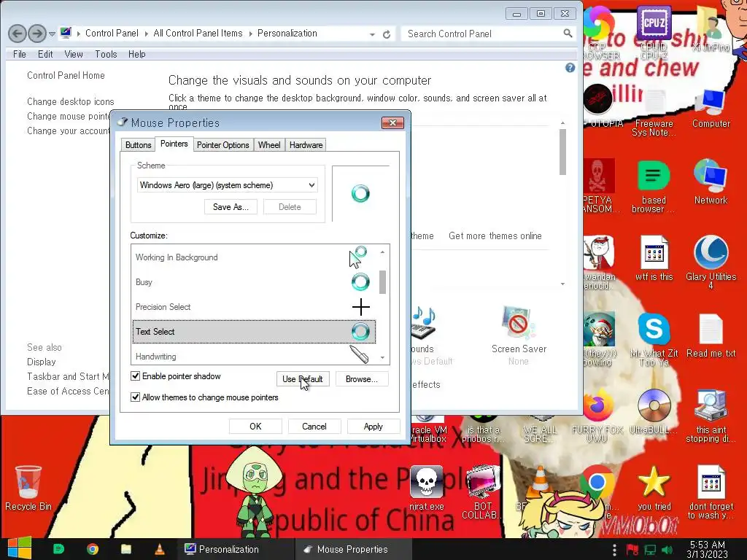Click Get more themes online link

coord(495,236)
